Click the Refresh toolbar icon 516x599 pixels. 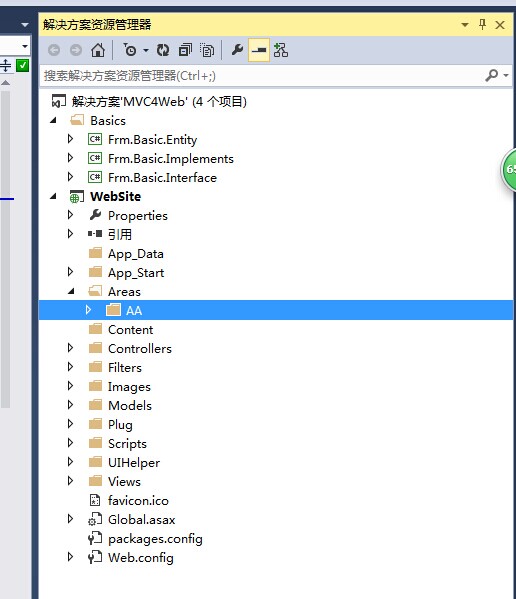(x=163, y=50)
